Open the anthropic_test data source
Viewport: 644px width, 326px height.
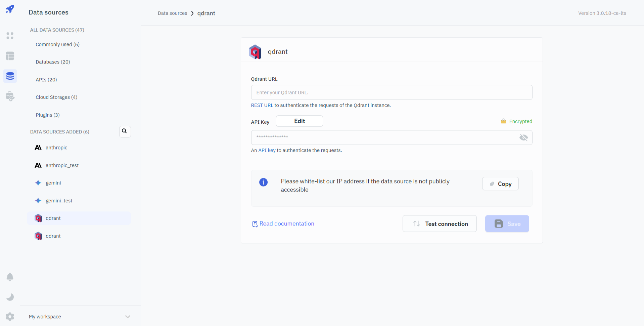(62, 165)
